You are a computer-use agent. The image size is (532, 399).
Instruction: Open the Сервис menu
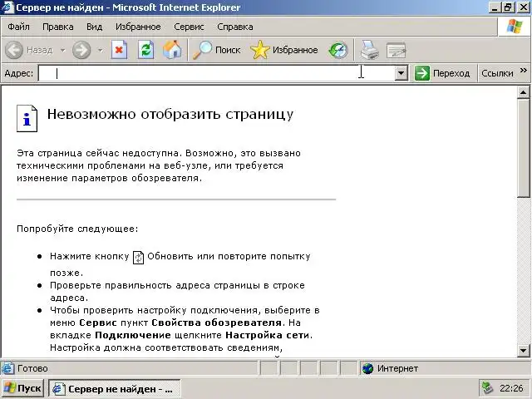tap(189, 27)
